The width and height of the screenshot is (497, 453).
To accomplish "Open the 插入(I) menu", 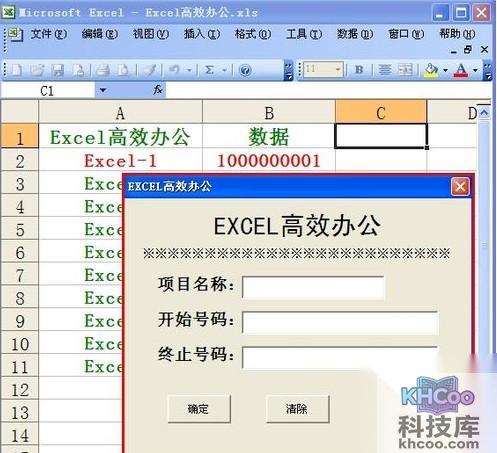I will click(x=202, y=34).
